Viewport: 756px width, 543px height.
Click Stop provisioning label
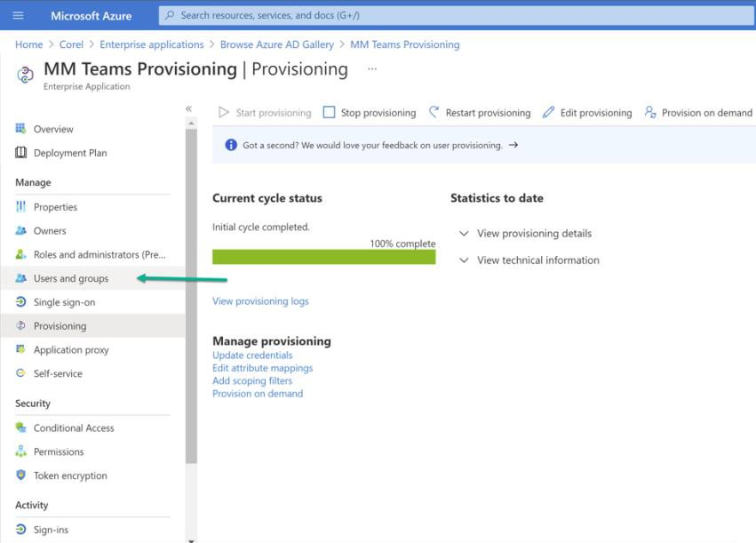coord(378,113)
